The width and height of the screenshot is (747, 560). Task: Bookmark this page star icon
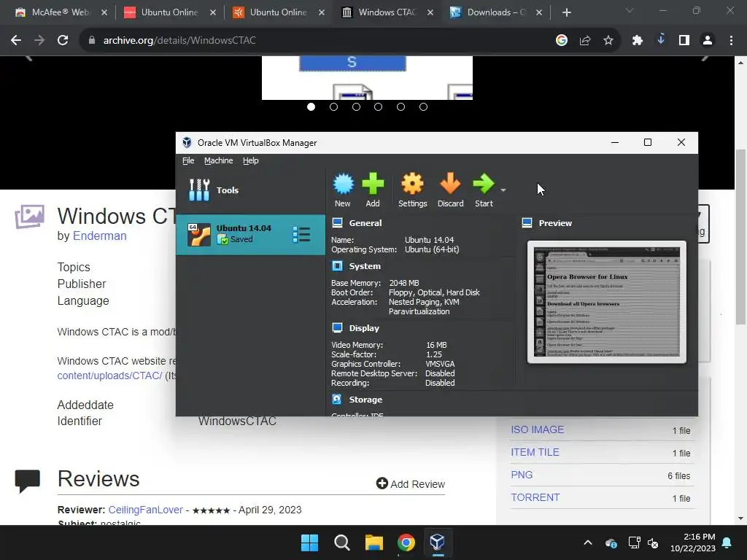coord(608,41)
